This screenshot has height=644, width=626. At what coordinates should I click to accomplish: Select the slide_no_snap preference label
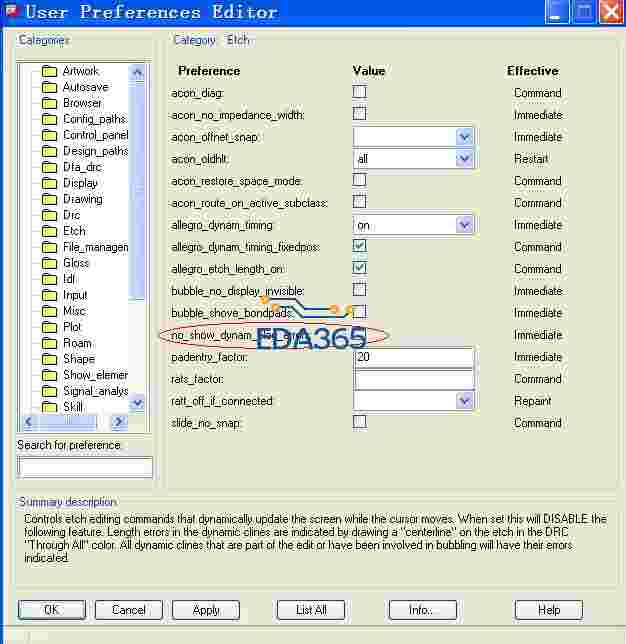click(x=206, y=423)
